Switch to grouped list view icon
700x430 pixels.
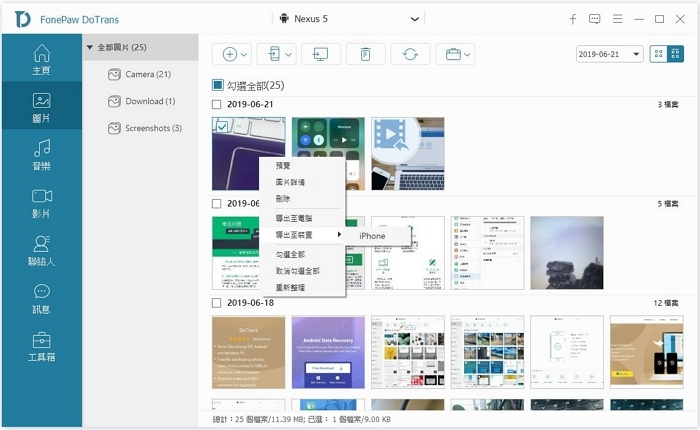(x=675, y=54)
